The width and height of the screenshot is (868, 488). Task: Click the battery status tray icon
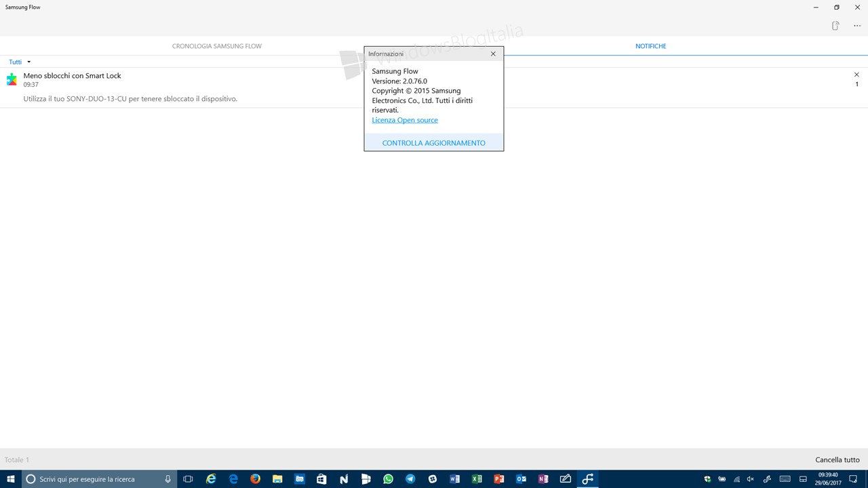point(722,479)
